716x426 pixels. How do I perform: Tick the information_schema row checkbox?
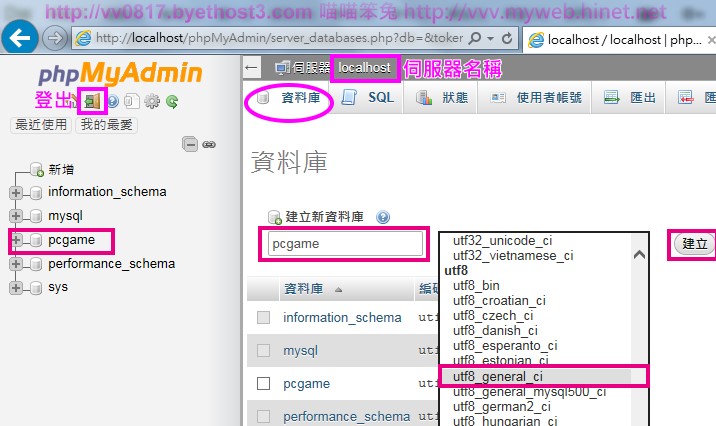[x=263, y=317]
